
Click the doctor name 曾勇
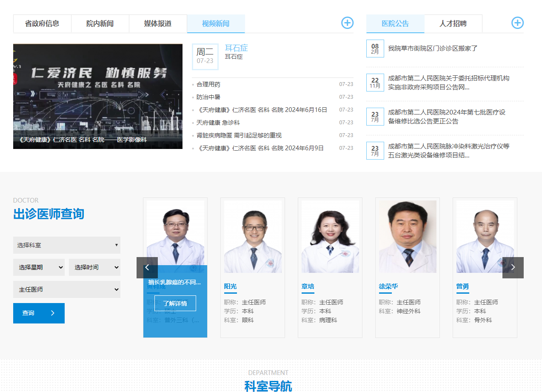[462, 286]
